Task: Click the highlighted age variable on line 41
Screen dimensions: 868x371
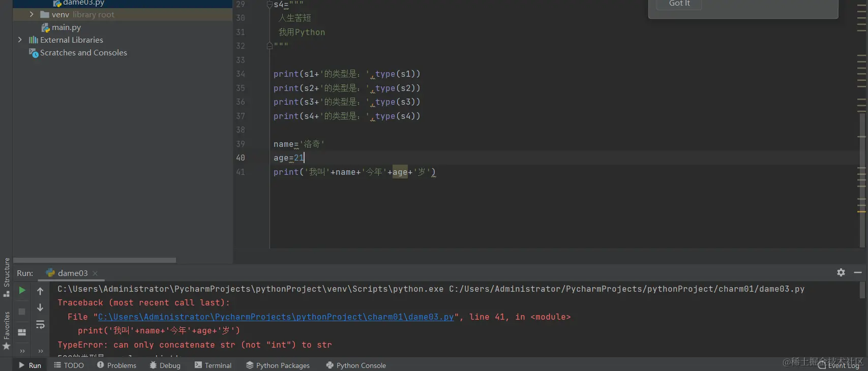Action: (x=400, y=172)
